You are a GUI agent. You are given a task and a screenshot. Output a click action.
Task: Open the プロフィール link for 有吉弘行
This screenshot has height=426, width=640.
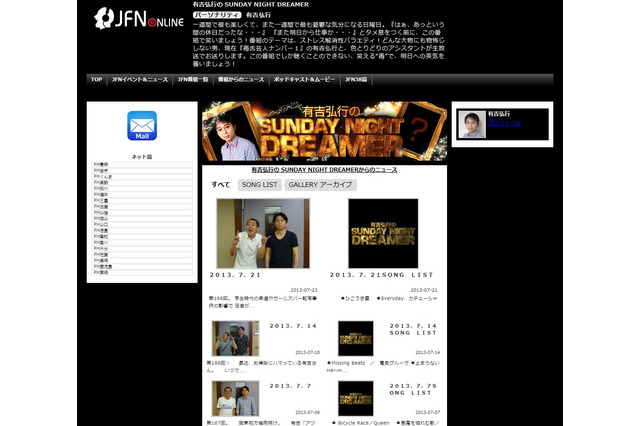coord(504,123)
